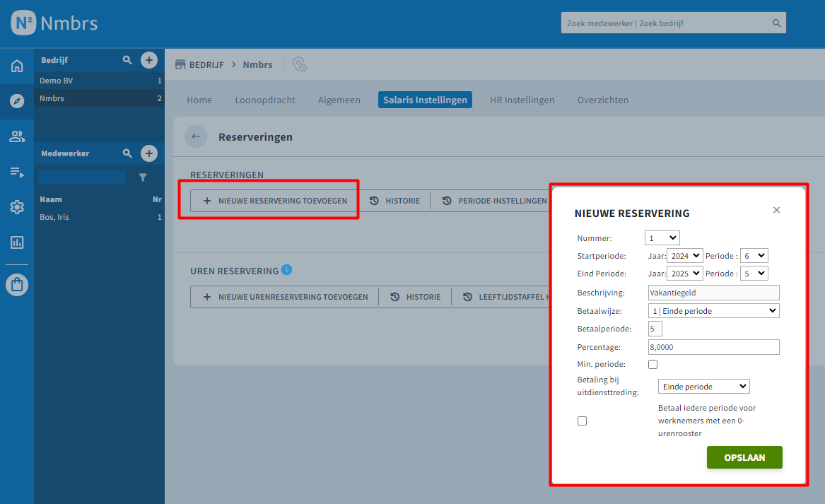The image size is (825, 504).
Task: Switch to the Algemeen tab
Action: (x=339, y=100)
